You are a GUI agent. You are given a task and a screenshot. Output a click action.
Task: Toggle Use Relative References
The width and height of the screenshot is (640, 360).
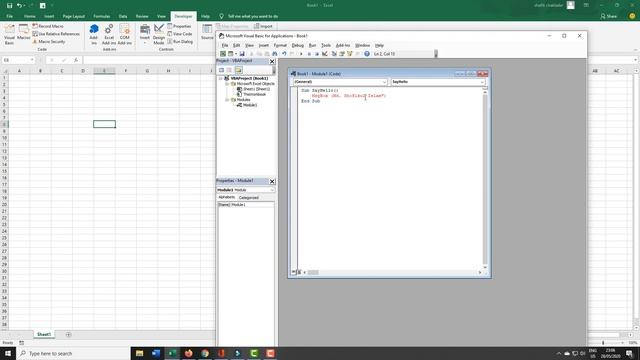click(56, 34)
